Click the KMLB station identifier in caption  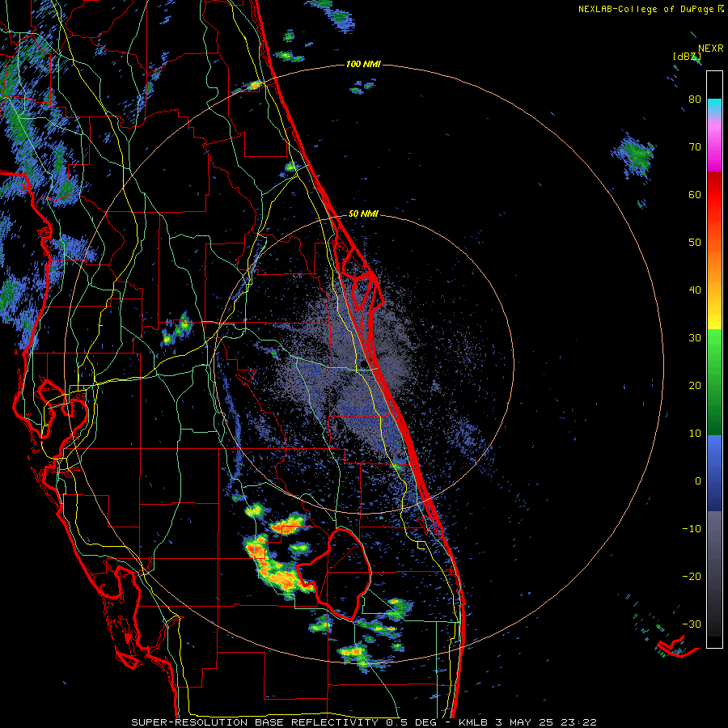coord(473,722)
